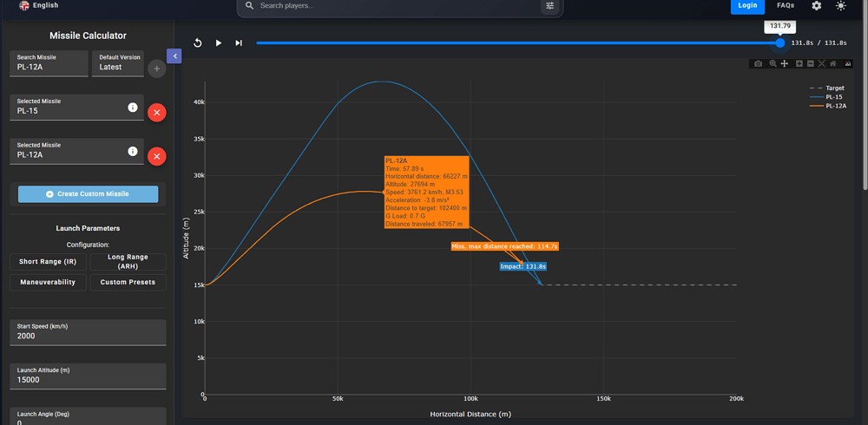Select the Maneuverability configuration preset
868x425 pixels.
click(48, 282)
